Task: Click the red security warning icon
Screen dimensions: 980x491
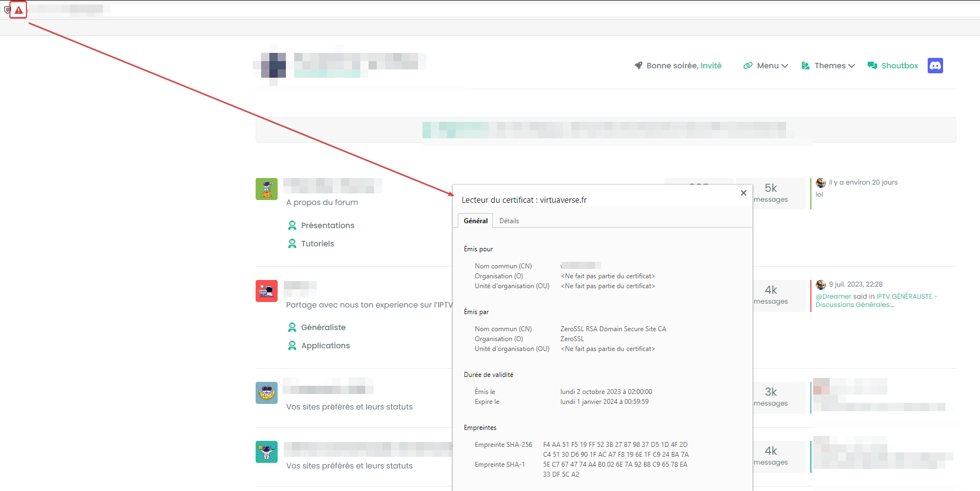Action: pyautogui.click(x=18, y=10)
